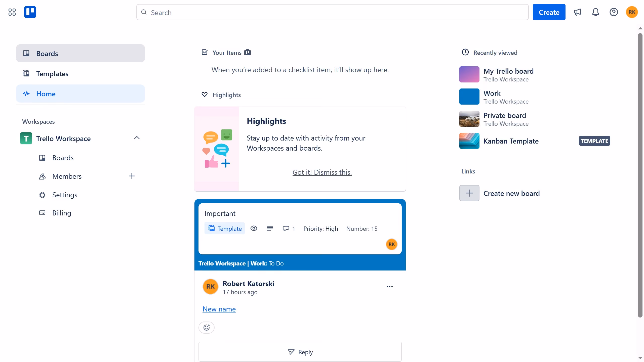The width and height of the screenshot is (644, 362).
Task: Click the comment bubble icon on Important card
Action: pyautogui.click(x=286, y=228)
